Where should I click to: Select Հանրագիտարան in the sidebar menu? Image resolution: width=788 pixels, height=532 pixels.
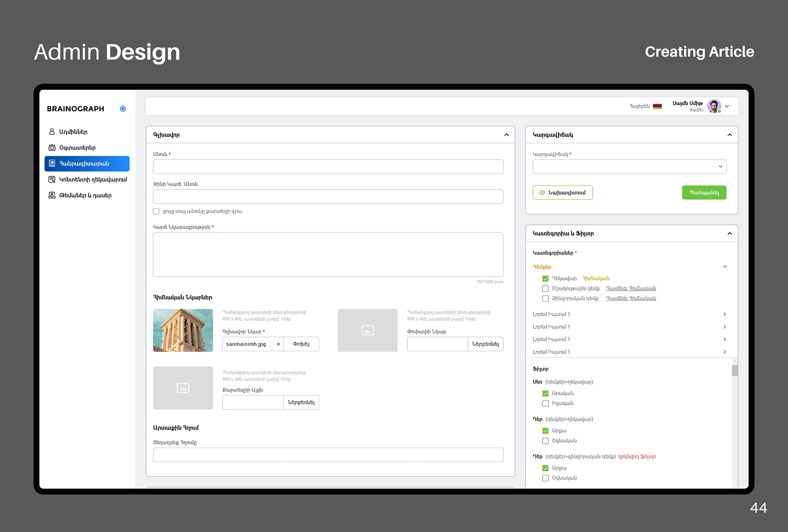click(x=87, y=163)
